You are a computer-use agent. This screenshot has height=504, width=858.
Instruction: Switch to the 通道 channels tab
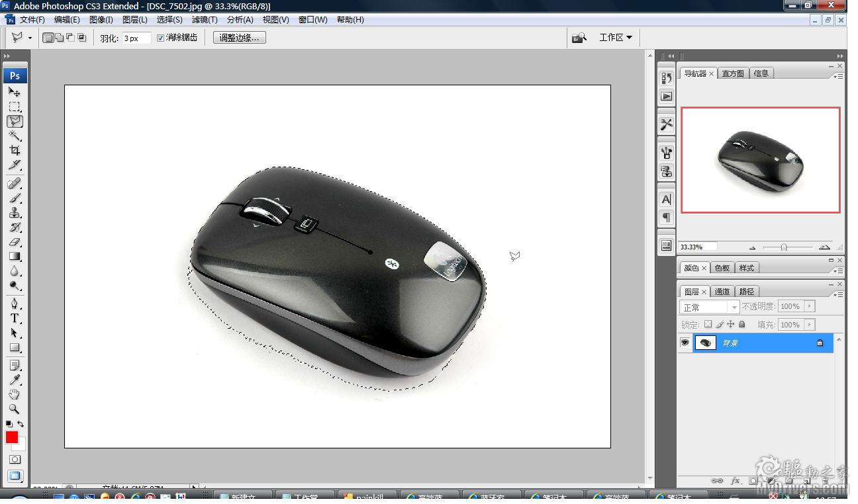pyautogui.click(x=722, y=292)
